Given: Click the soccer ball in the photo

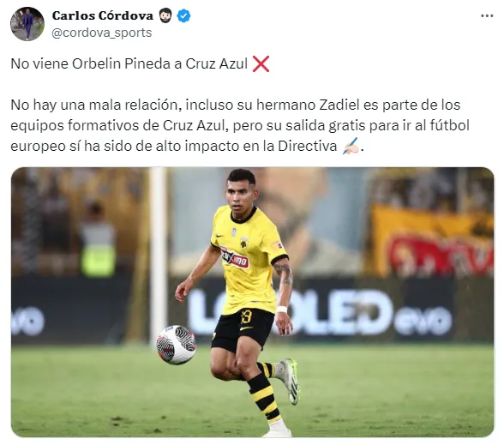Looking at the screenshot, I should click(176, 345).
